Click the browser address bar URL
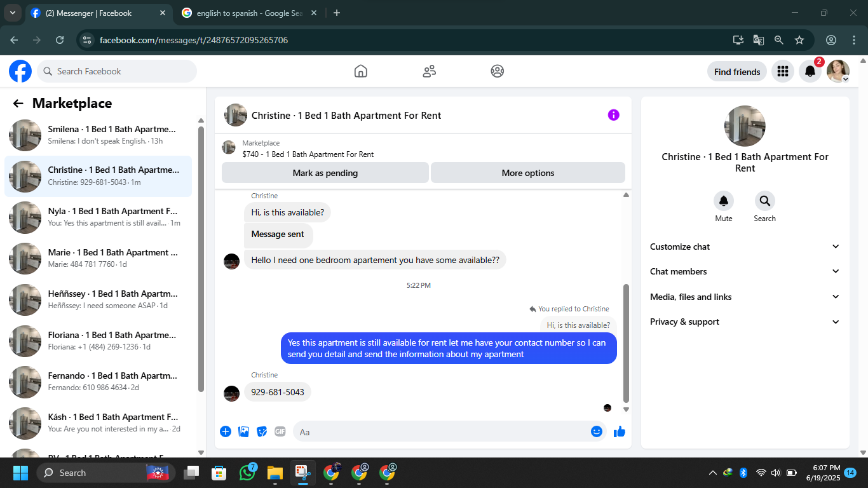This screenshot has height=488, width=868. pos(194,40)
